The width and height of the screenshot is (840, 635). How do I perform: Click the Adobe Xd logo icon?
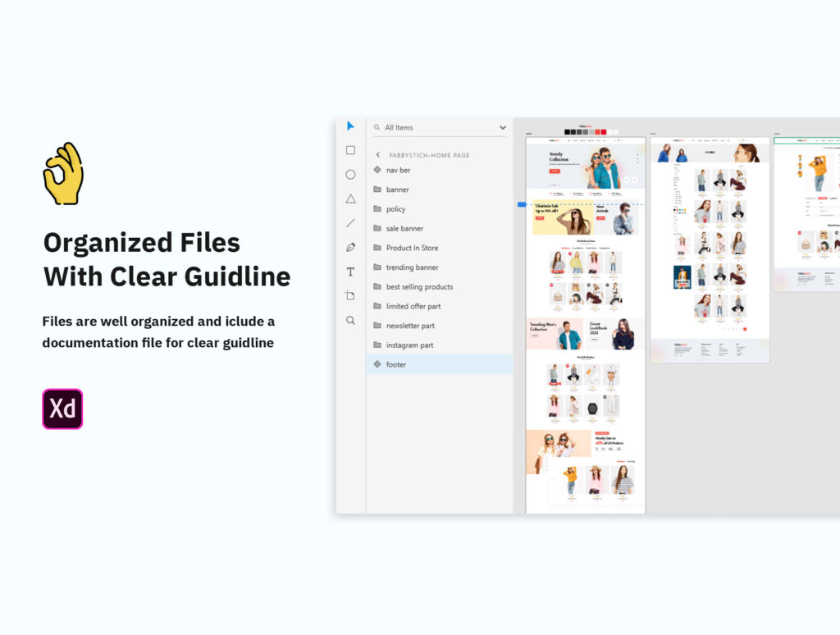(x=62, y=409)
